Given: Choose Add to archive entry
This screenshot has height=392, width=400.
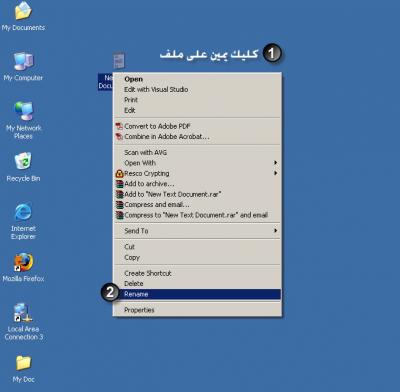Looking at the screenshot, I should point(197,184).
